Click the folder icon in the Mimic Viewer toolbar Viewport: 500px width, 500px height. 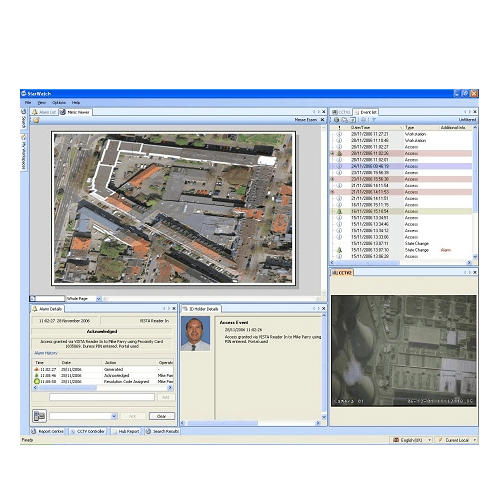coord(36,120)
